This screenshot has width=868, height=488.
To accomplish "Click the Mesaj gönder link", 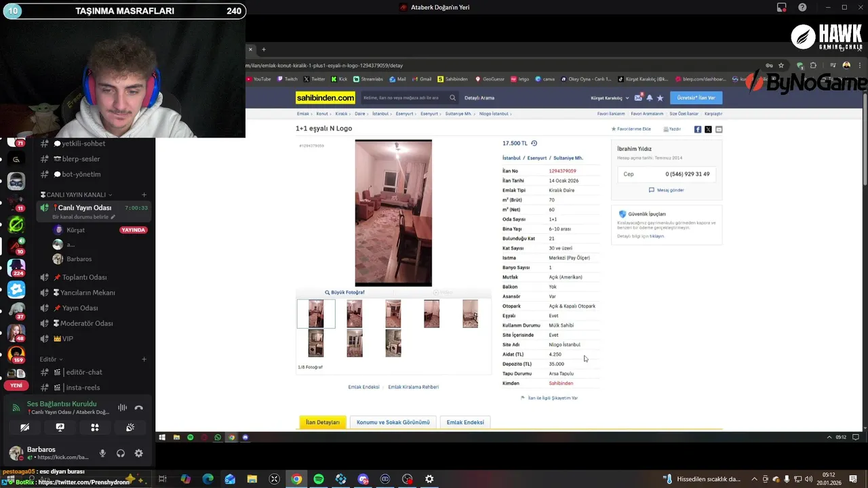I will pos(667,190).
